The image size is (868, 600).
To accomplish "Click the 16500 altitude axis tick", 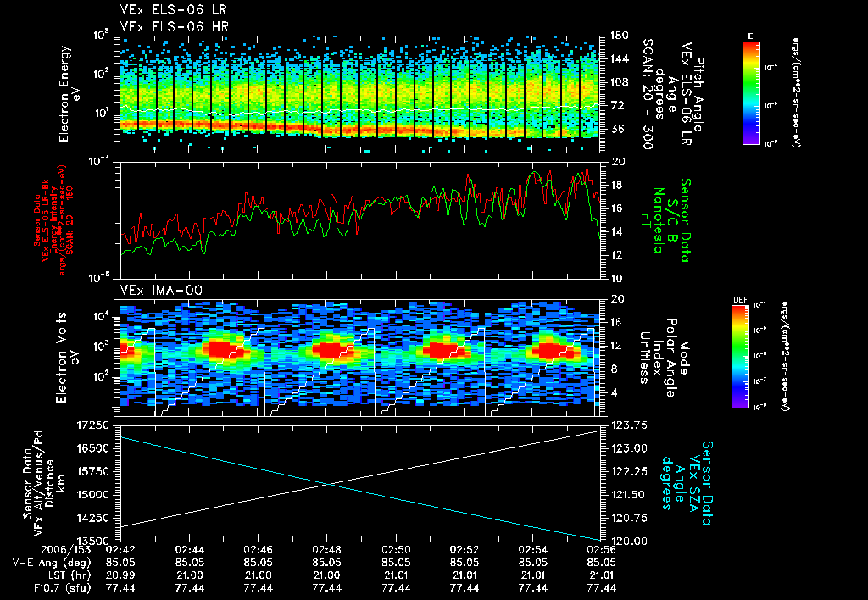I will click(93, 448).
